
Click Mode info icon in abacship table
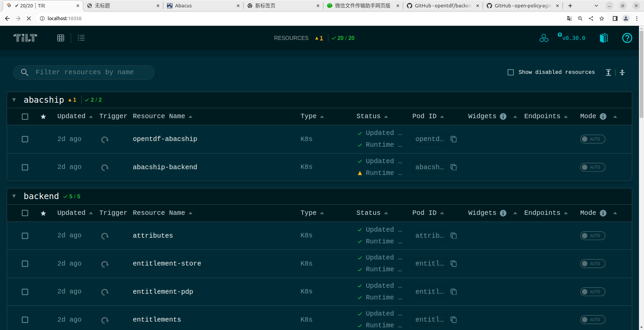coord(603,116)
